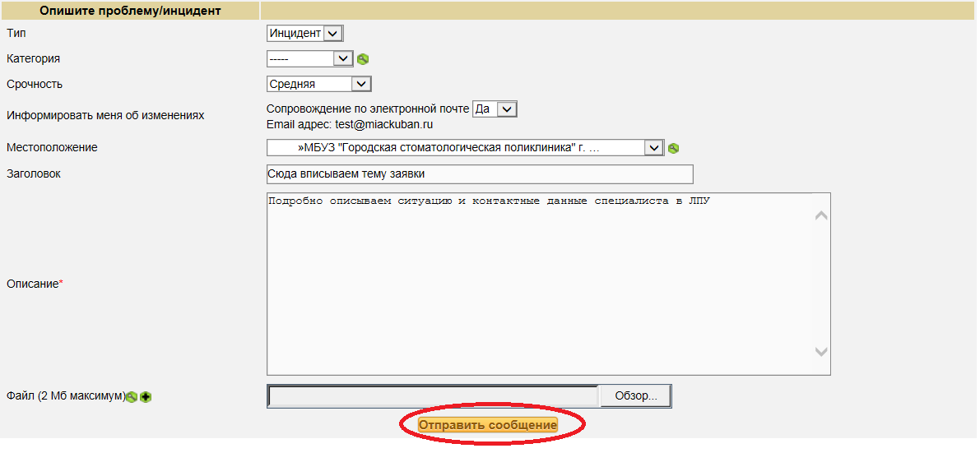
Task: Click the Заголовок text input field
Action: (x=480, y=174)
